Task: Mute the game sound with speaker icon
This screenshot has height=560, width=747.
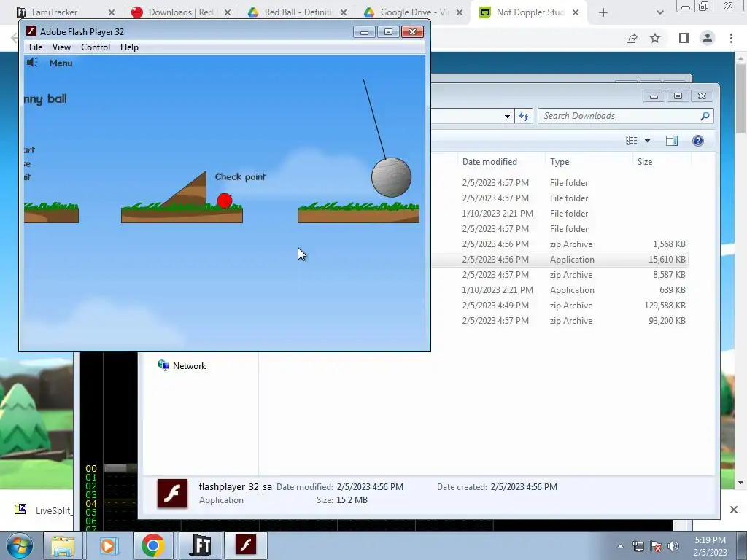Action: click(32, 63)
